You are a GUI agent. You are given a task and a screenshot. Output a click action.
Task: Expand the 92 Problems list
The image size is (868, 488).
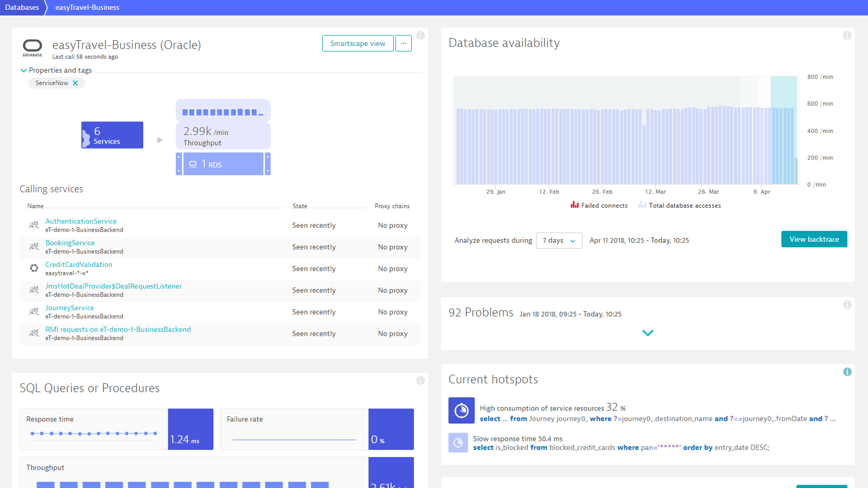pyautogui.click(x=648, y=333)
